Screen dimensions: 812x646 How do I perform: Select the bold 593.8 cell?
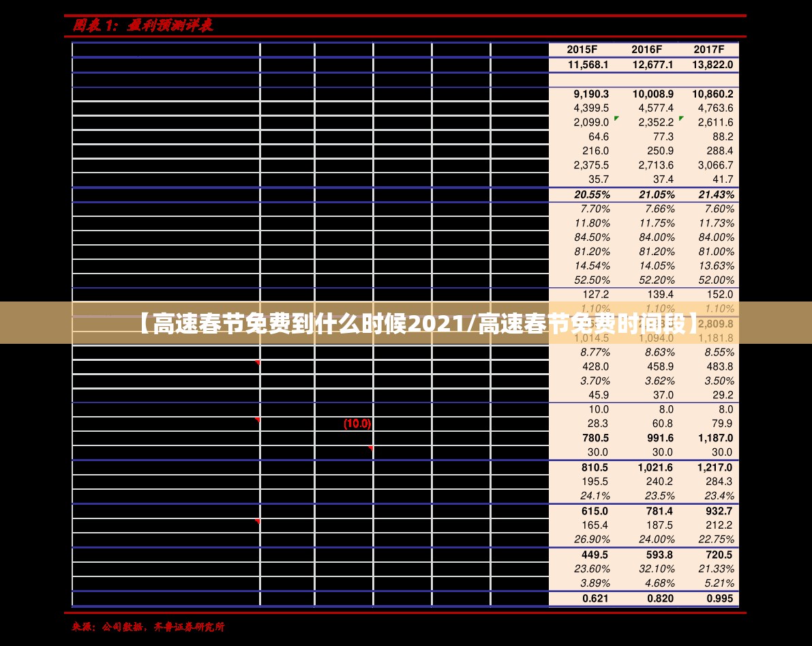659,555
